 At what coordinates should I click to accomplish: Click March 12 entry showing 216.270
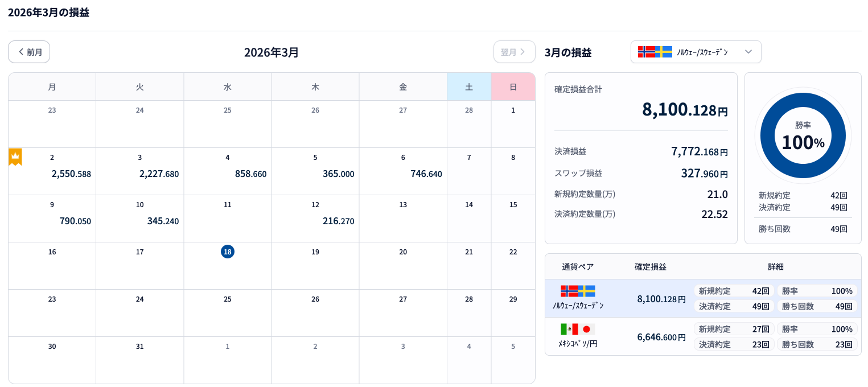pos(315,218)
